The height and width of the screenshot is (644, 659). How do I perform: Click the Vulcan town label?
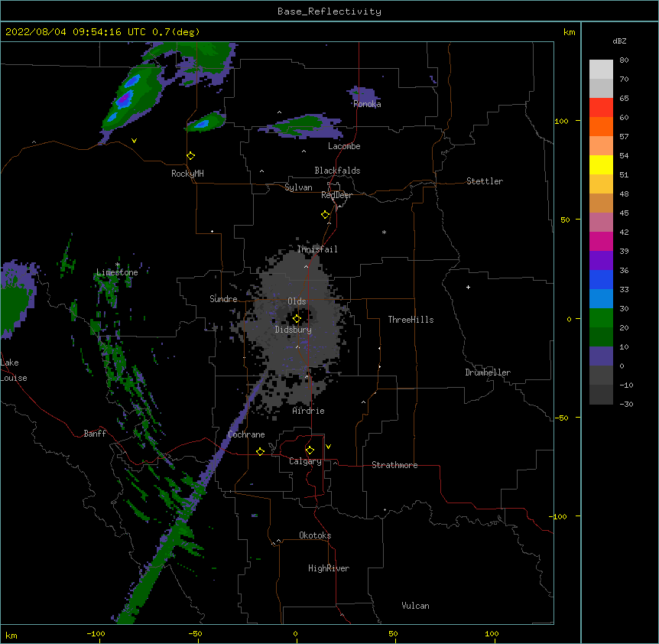(415, 606)
